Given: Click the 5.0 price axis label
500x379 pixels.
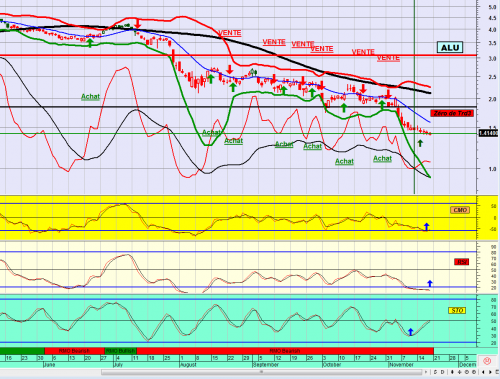Looking at the screenshot, I should click(492, 7).
